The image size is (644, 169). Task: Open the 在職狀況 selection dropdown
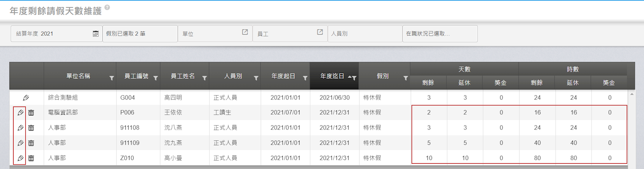pos(439,34)
